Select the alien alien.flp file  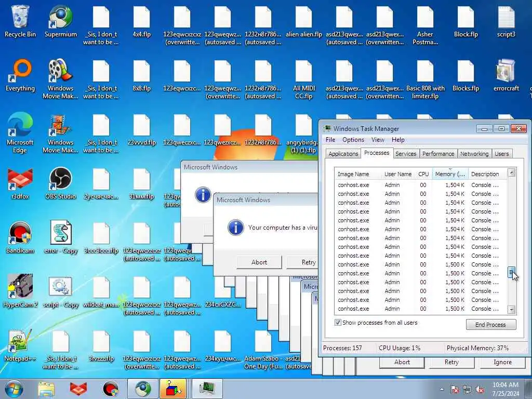pos(303,21)
